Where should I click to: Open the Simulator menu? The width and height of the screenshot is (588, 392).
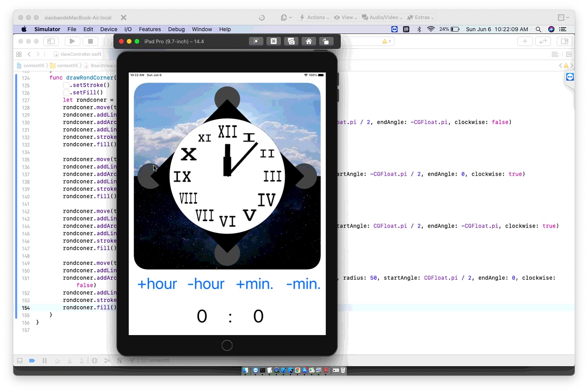47,29
